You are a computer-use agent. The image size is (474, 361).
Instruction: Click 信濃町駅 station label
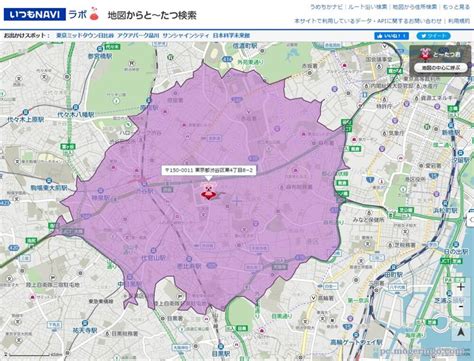[x=245, y=46]
